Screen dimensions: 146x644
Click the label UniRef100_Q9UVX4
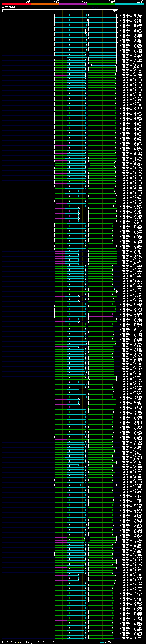pyautogui.click(x=131, y=620)
